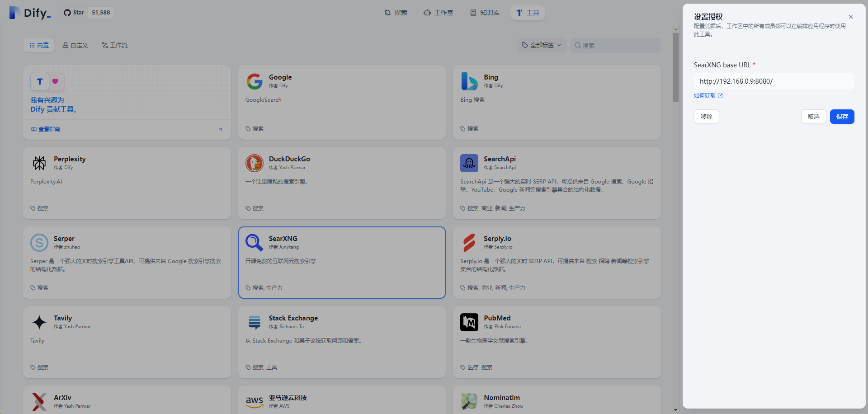Close the 设置授权 panel
Viewport: 868px width, 414px height.
851,17
